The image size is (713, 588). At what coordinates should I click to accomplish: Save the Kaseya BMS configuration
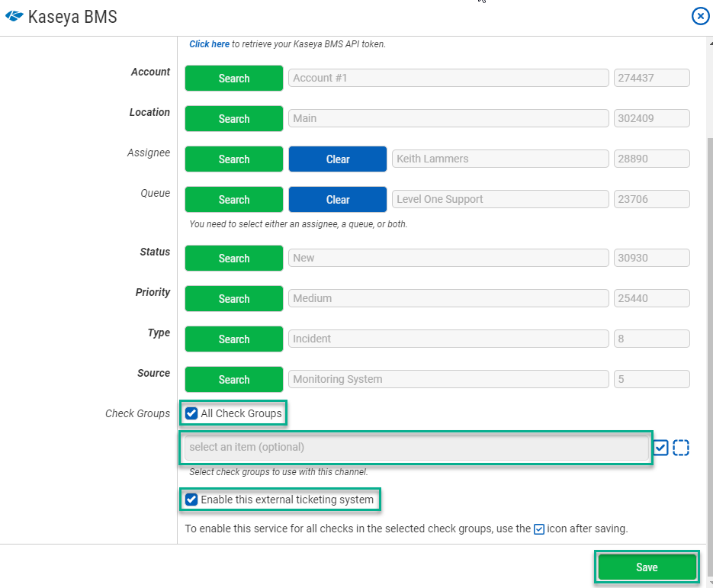point(646,567)
